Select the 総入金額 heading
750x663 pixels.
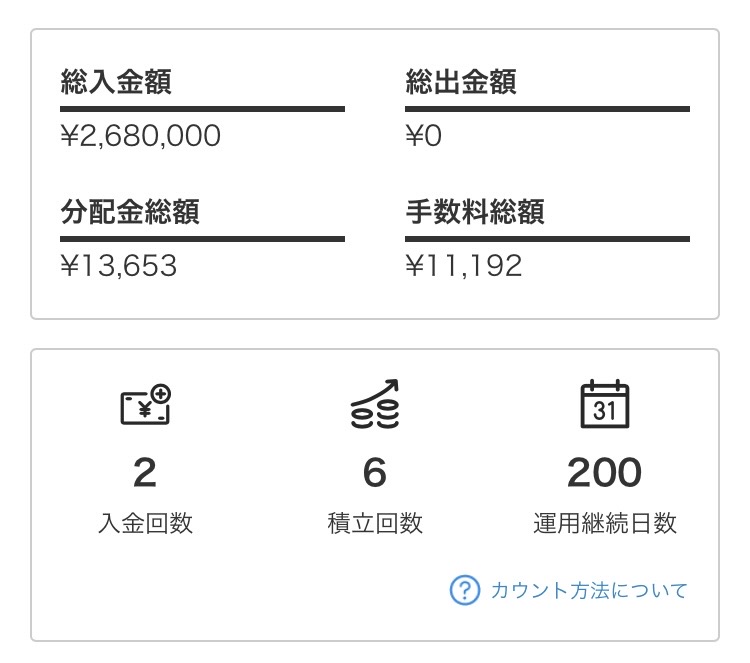click(x=116, y=82)
